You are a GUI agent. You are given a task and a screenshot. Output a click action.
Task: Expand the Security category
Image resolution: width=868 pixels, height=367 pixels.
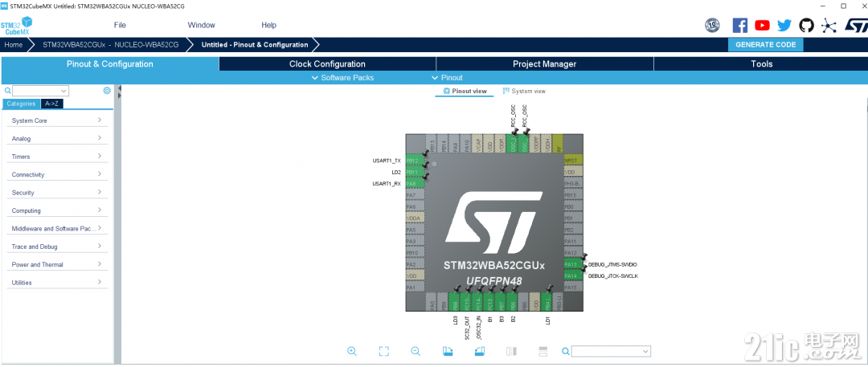pos(56,192)
